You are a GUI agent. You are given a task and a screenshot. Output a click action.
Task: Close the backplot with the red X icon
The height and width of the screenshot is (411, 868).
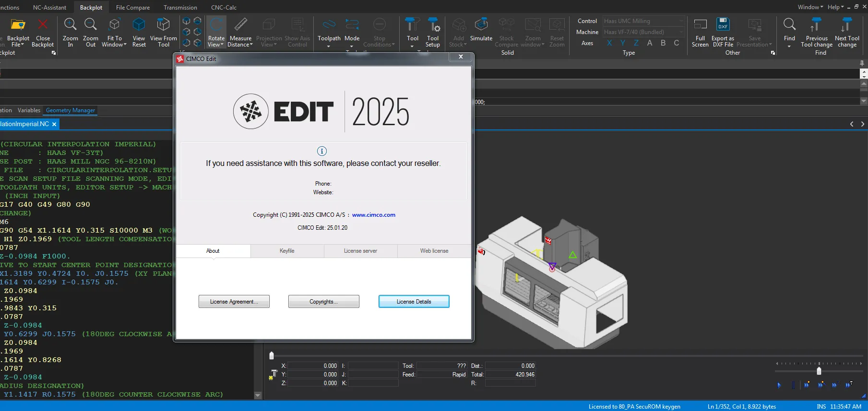coord(43,24)
